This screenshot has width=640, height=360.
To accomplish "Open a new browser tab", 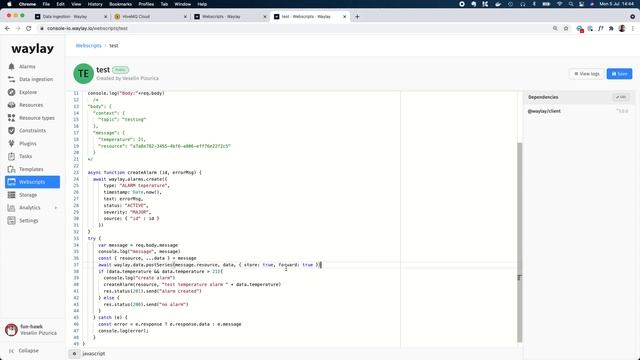I will (357, 17).
